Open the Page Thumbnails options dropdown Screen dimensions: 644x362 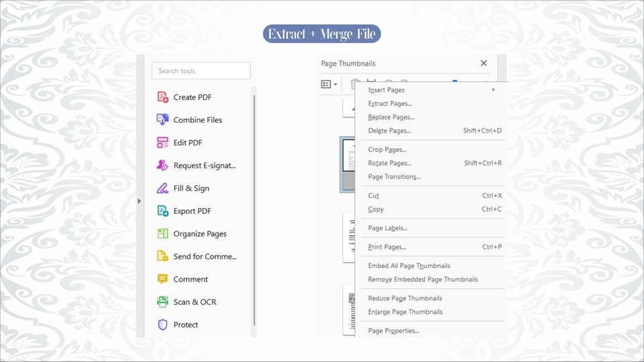[329, 84]
